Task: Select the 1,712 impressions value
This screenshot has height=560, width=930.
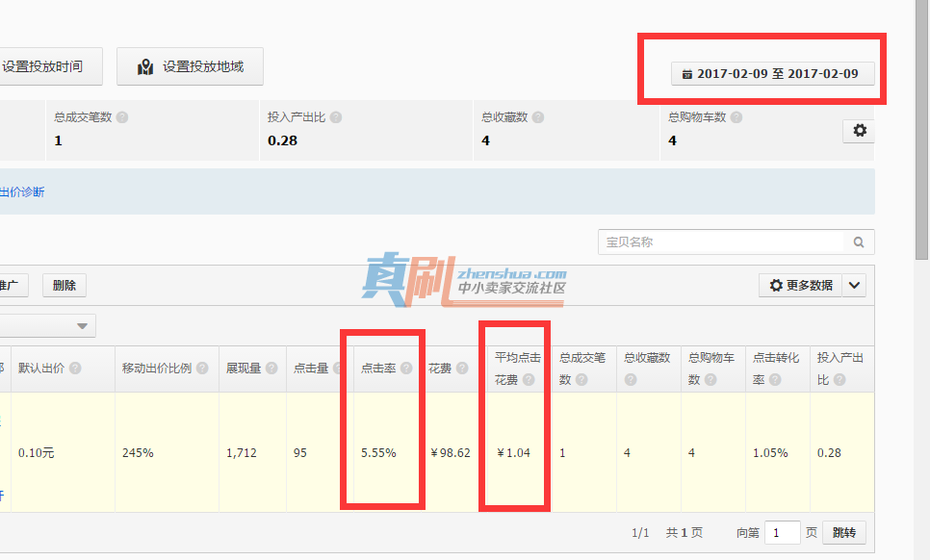Action: 242,453
